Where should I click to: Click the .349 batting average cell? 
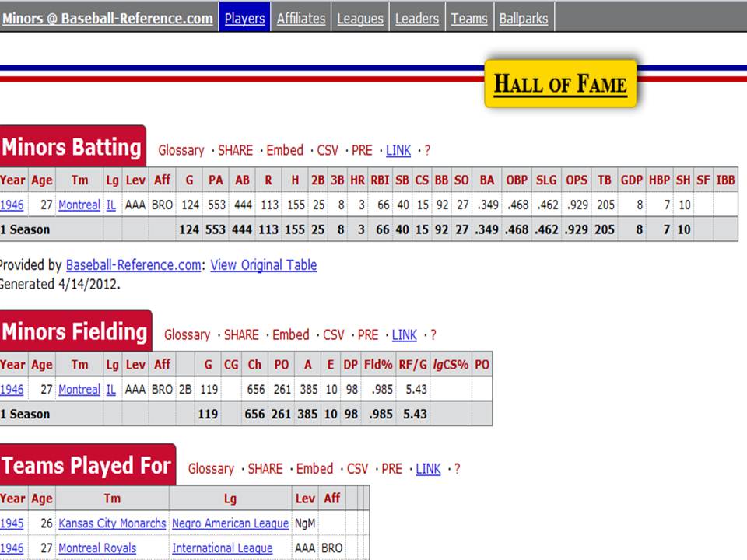coord(488,205)
